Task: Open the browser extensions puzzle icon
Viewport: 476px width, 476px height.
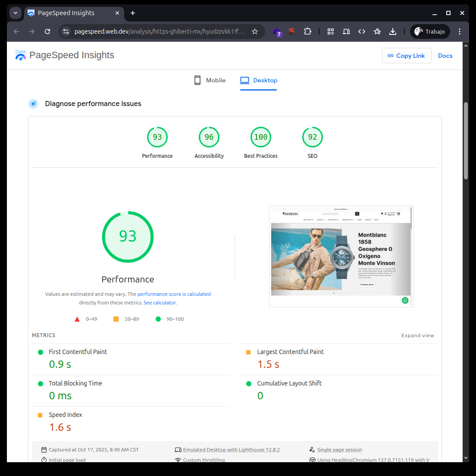Action: click(307, 31)
